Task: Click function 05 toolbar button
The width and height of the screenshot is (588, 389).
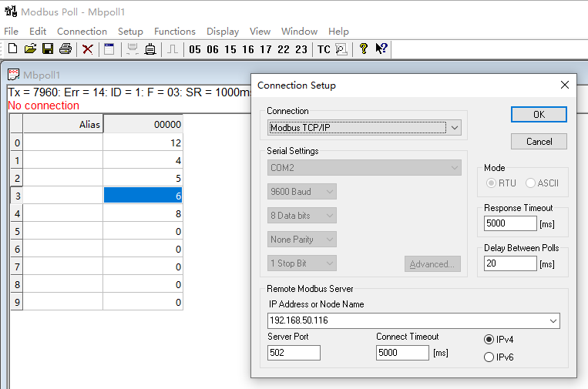Action: point(195,49)
